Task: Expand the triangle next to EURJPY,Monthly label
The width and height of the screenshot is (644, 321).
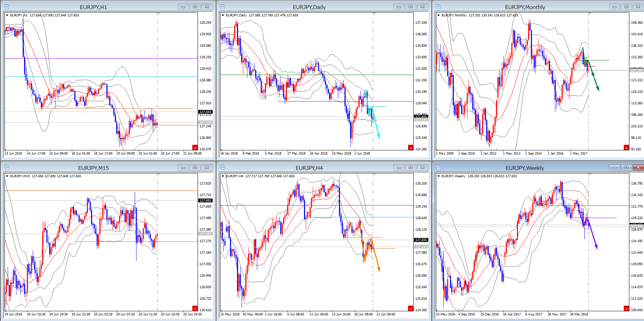Action: point(438,15)
